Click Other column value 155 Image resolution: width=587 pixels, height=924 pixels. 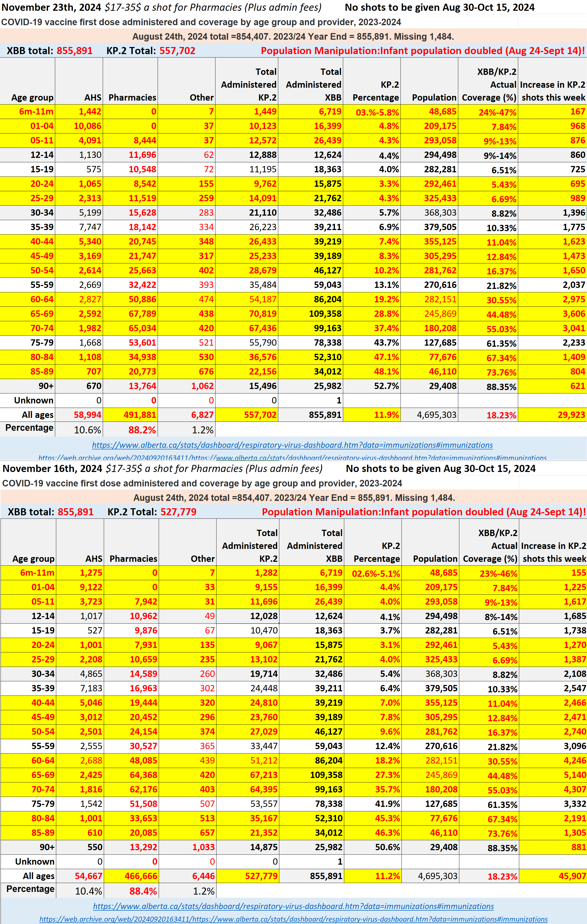point(187,184)
